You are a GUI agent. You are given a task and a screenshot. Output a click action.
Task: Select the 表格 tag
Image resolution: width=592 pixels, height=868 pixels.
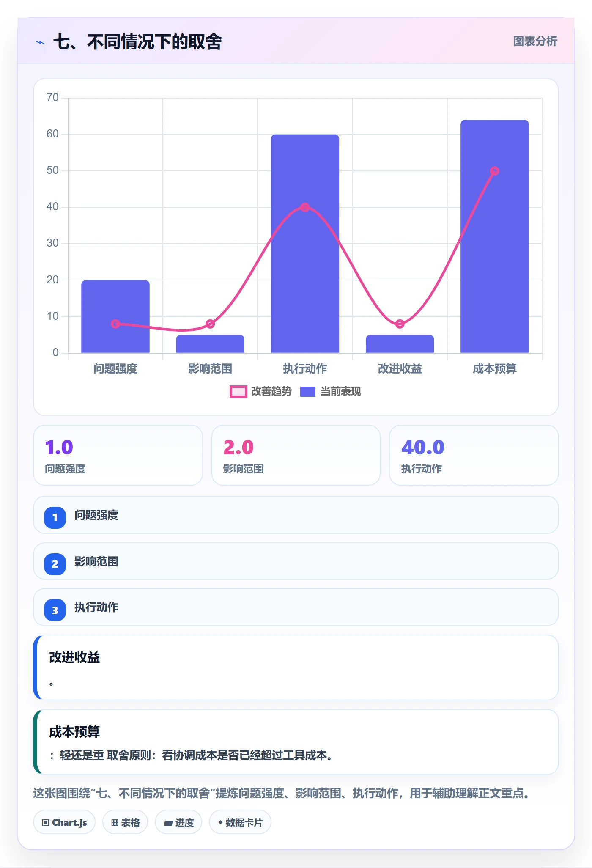pyautogui.click(x=125, y=822)
